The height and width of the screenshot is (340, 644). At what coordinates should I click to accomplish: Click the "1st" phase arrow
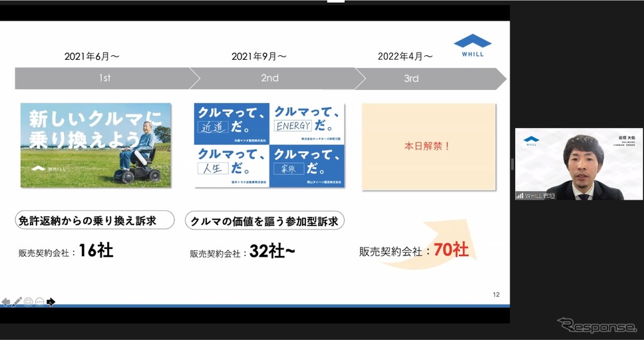[x=107, y=78]
